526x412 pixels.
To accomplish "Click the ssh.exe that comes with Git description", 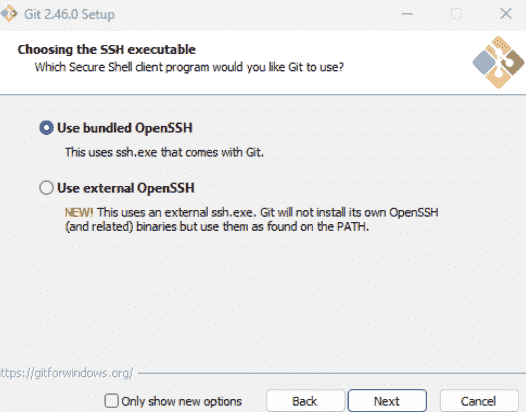I will point(164,152).
